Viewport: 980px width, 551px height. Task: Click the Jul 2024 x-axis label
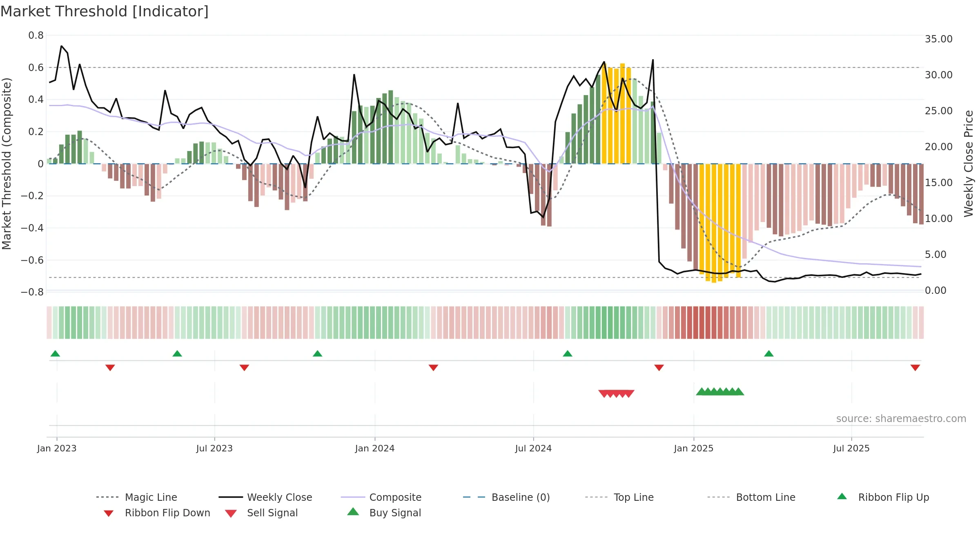(533, 448)
